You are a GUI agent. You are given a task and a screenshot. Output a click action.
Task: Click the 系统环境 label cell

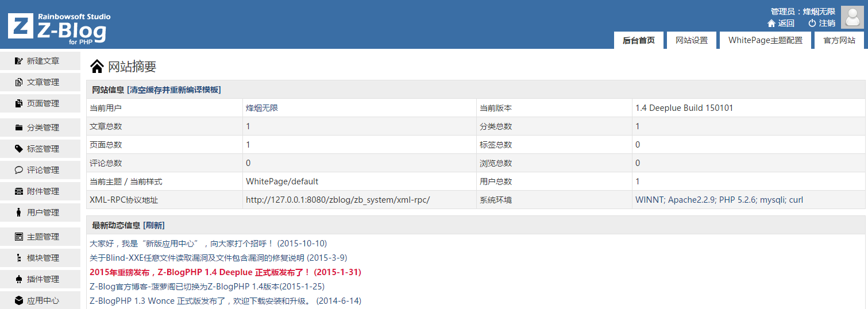[x=554, y=200]
